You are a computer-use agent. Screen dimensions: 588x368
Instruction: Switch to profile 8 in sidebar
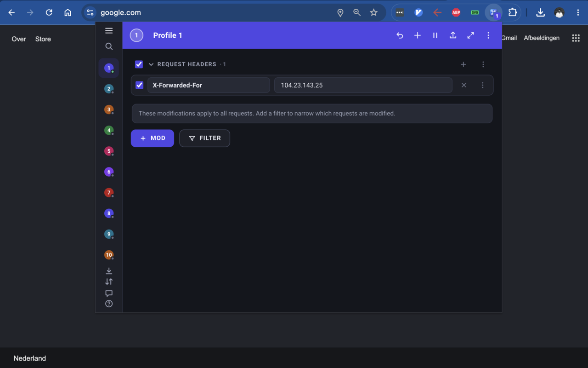tap(109, 213)
